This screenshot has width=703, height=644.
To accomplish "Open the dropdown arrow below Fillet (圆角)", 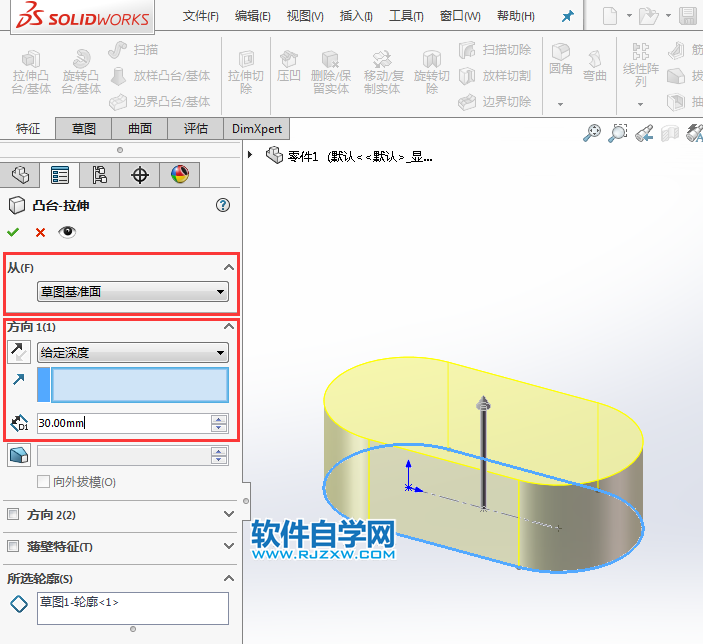I will tap(560, 104).
